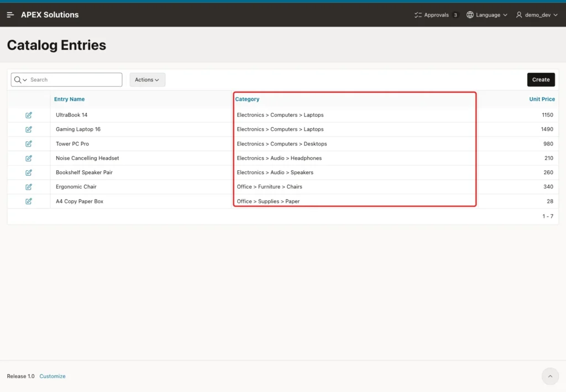Screen dimensions: 566x392
Task: Sort by the Entry Name column header
Action: 69,99
